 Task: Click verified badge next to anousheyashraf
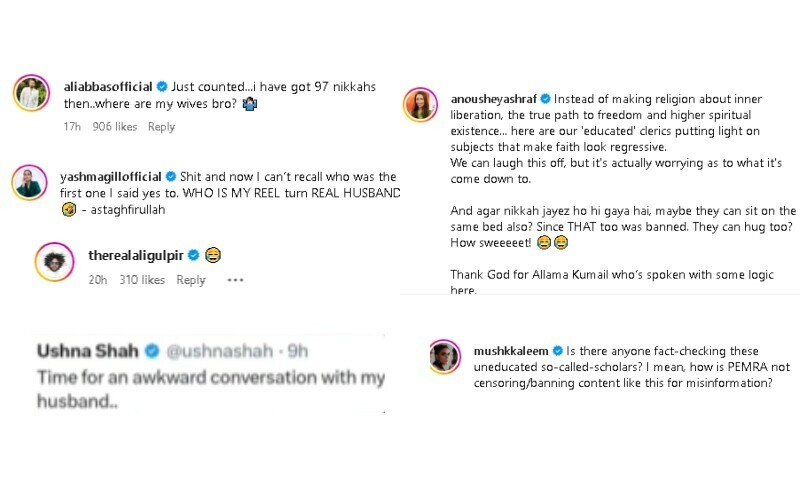click(x=546, y=99)
